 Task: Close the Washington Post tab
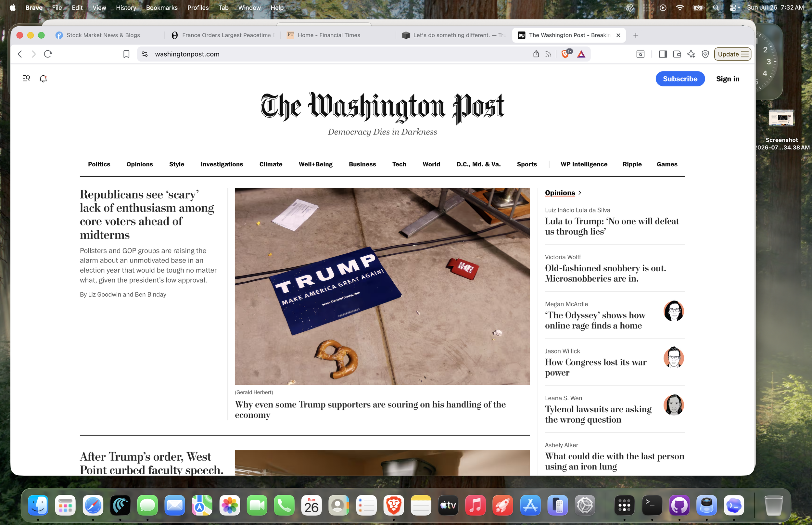point(618,35)
